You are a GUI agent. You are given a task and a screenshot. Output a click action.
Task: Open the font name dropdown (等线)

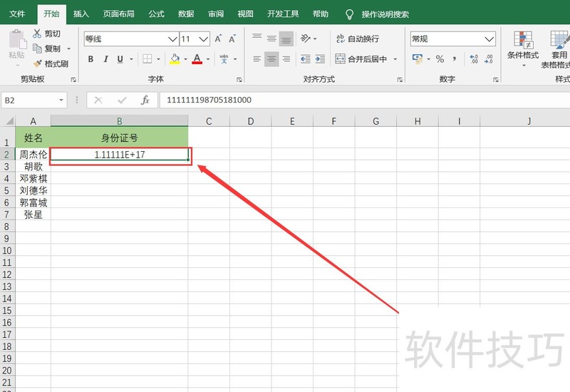click(x=172, y=39)
